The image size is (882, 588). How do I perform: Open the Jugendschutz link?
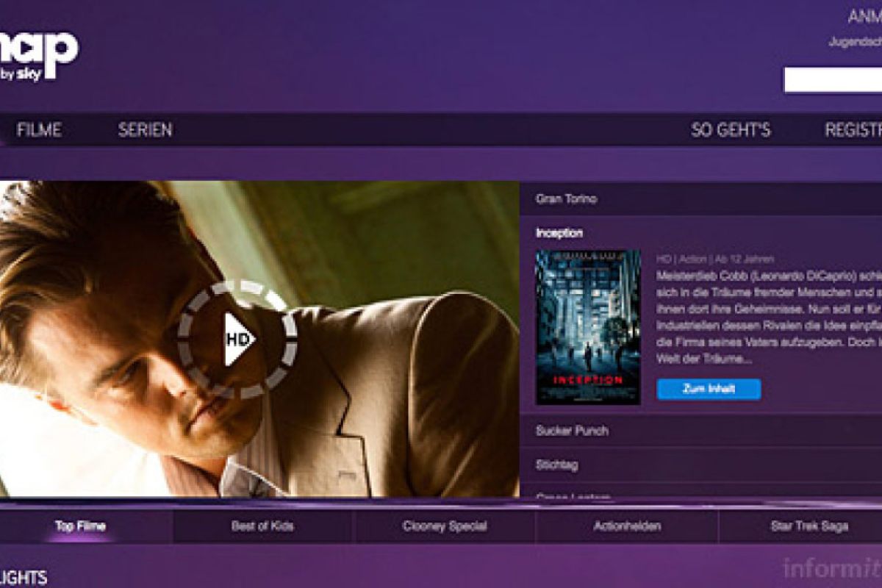[x=855, y=42]
